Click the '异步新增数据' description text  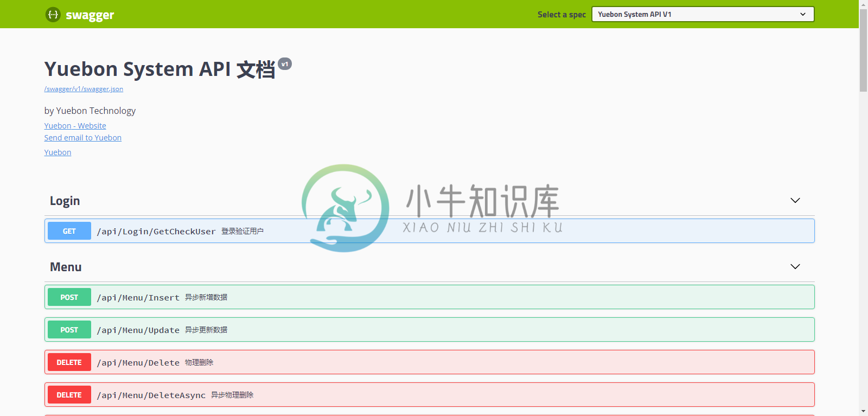206,298
